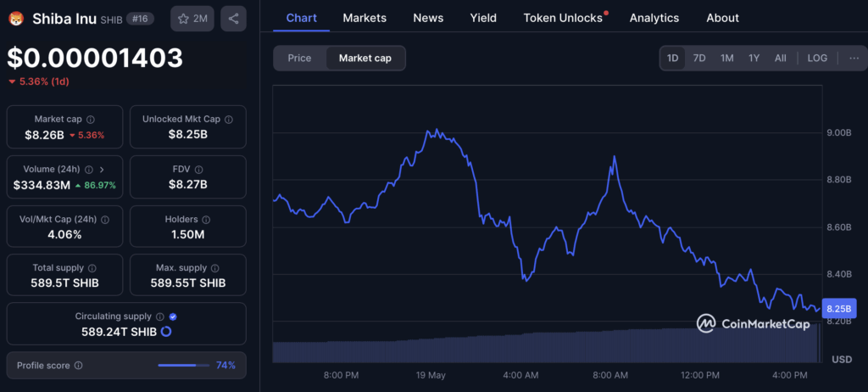This screenshot has width=868, height=392.
Task: Open the News tab
Action: pyautogui.click(x=428, y=18)
